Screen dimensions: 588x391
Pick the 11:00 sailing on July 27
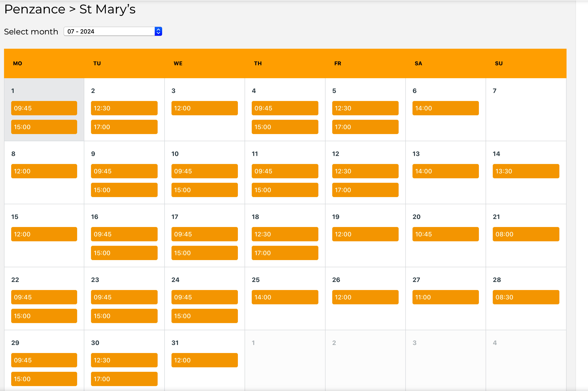445,297
